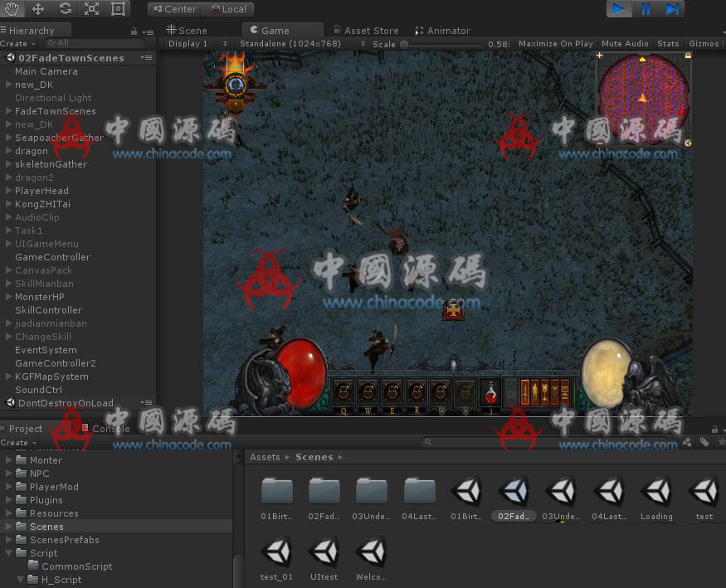Click the Local handle rotation button
This screenshot has width=726, height=588.
[228, 9]
